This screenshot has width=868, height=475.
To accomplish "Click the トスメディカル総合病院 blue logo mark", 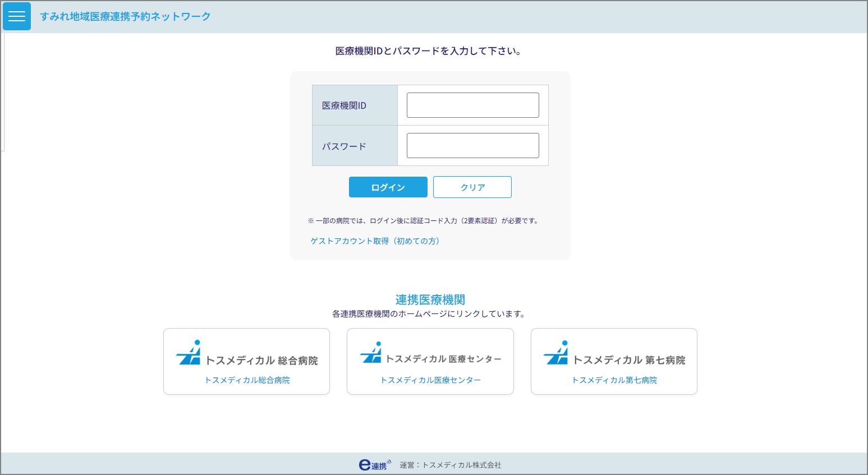I will [189, 353].
